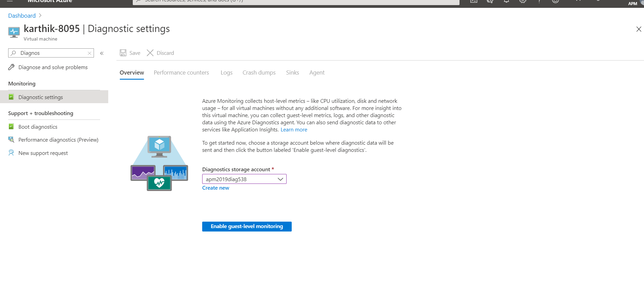Screen dimensions: 644x287
Task: Click the Diagnostic settings green icon in the menu
Action: click(11, 97)
